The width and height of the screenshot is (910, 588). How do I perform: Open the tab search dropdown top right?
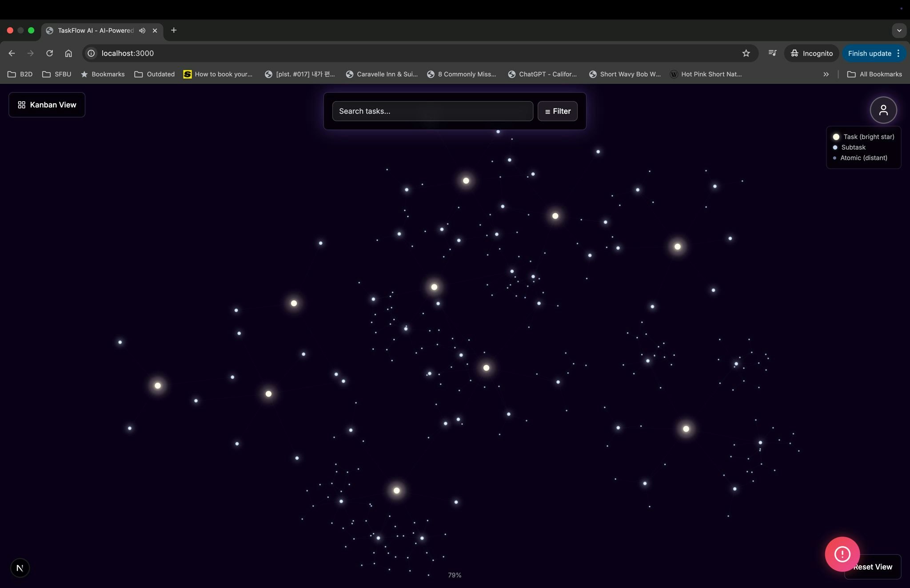(x=898, y=30)
